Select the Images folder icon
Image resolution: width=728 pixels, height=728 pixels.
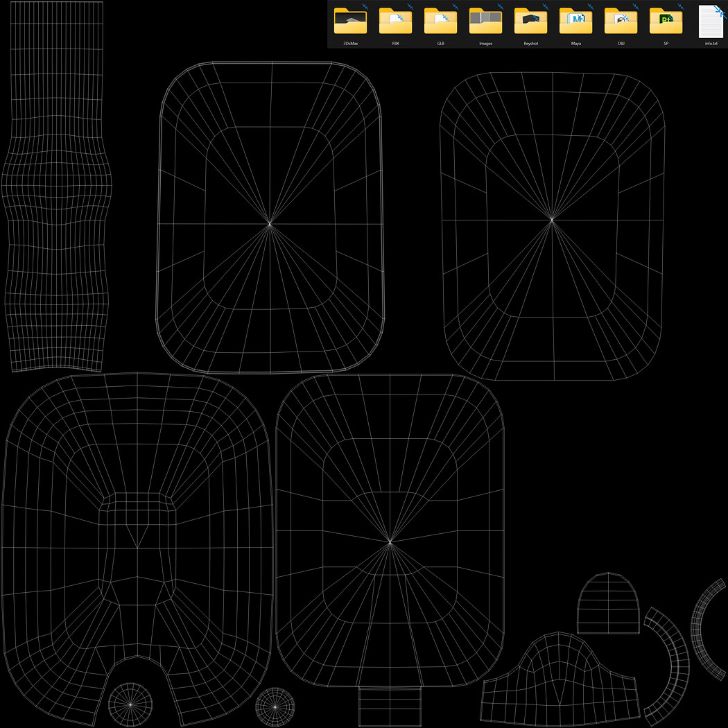point(485,20)
